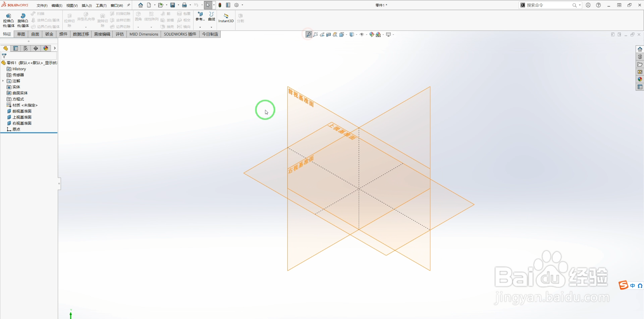Open the FeatureManager design tree tab
This screenshot has width=644, height=319.
pyautogui.click(x=6, y=48)
